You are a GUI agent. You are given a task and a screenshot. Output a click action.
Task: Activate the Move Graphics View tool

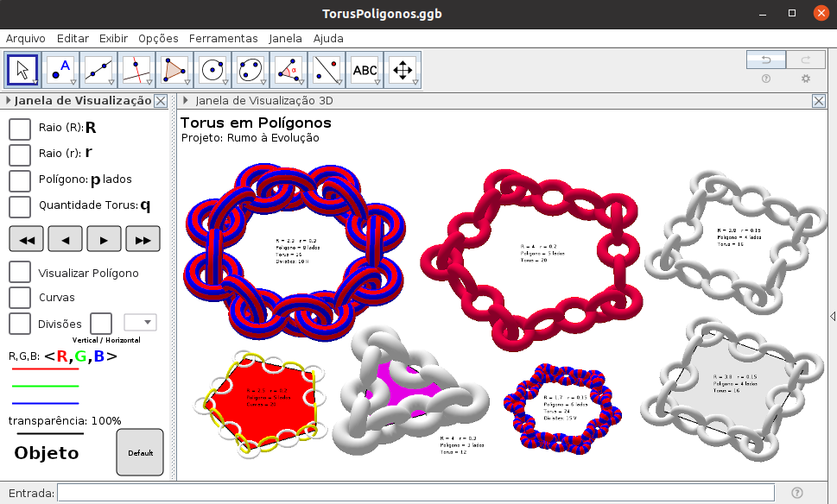[403, 70]
